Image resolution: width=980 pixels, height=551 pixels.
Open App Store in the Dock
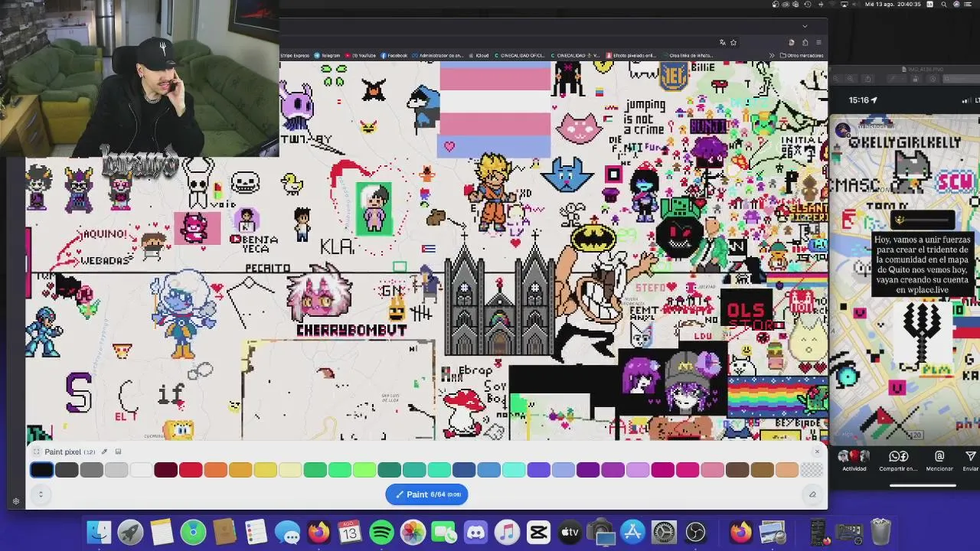633,532
